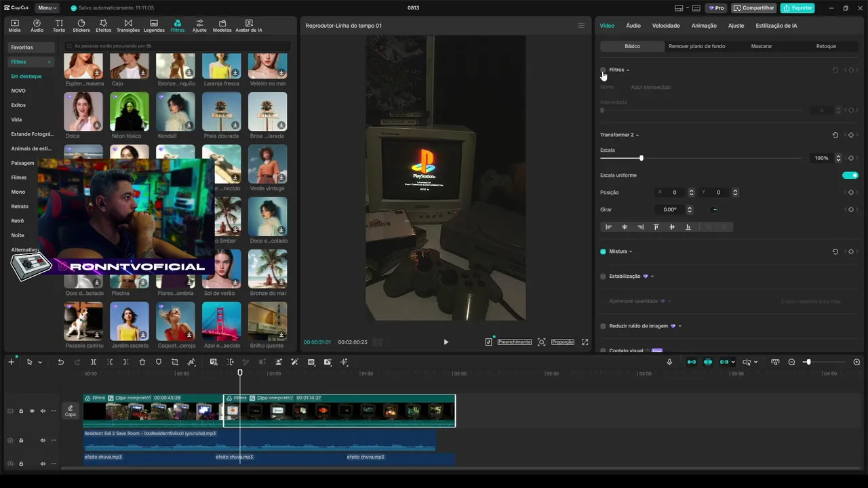Image resolution: width=868 pixels, height=488 pixels.
Task: Click the Preenchimento button
Action: click(x=515, y=342)
